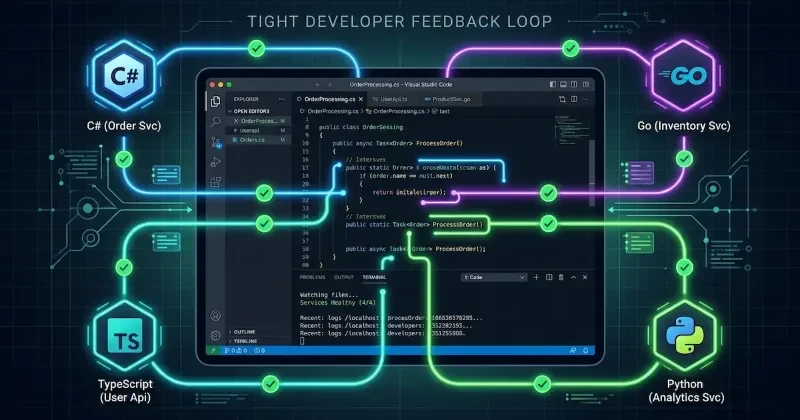The image size is (800, 420).
Task: Click the EXPLORER panel title
Action: coord(246,99)
